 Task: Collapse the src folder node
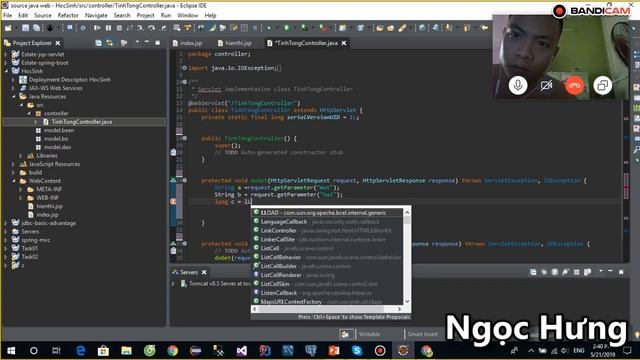(x=21, y=105)
